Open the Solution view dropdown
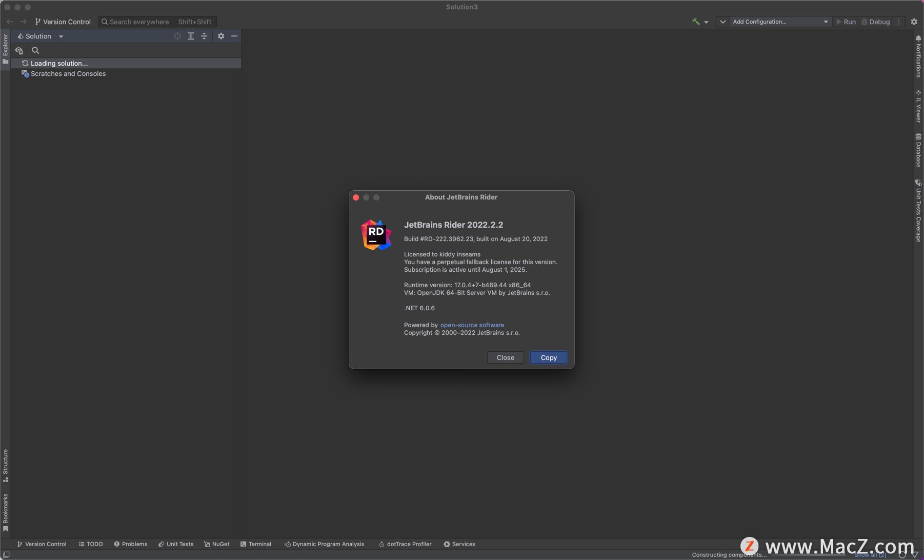The width and height of the screenshot is (924, 560). pos(41,36)
